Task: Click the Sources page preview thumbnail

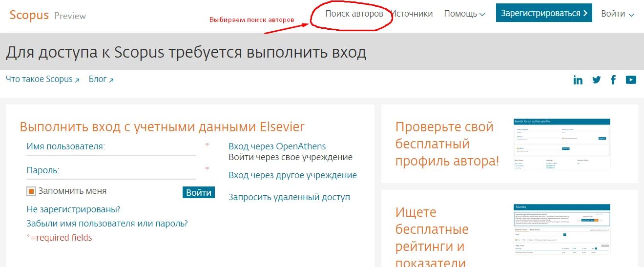Action: click(x=562, y=229)
